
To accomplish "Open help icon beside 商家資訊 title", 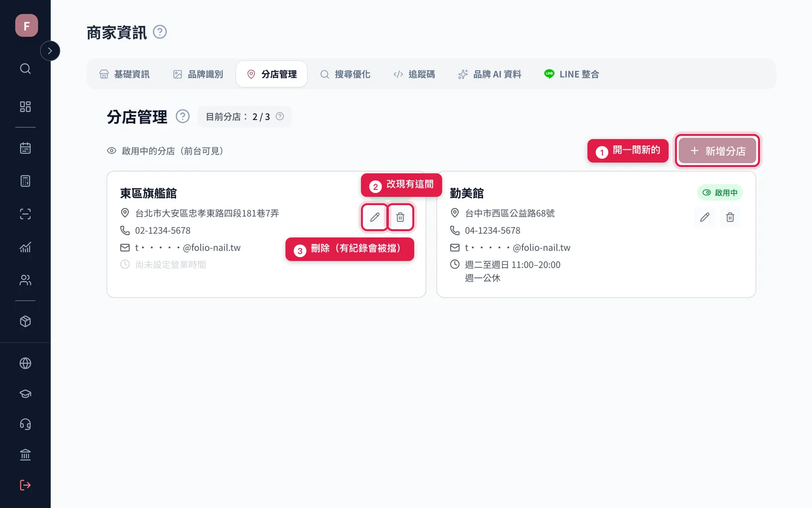I will point(160,32).
